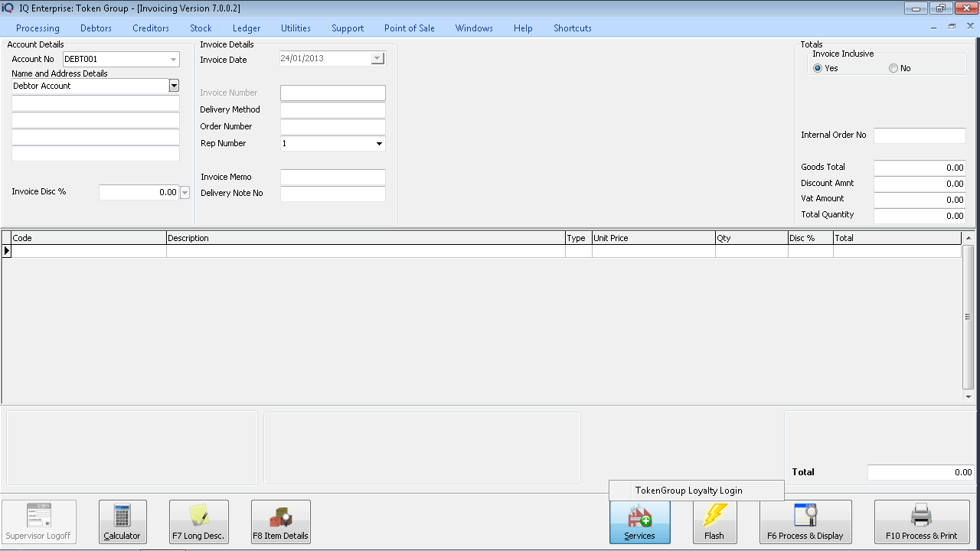Open F8 Item Details

pos(281,522)
